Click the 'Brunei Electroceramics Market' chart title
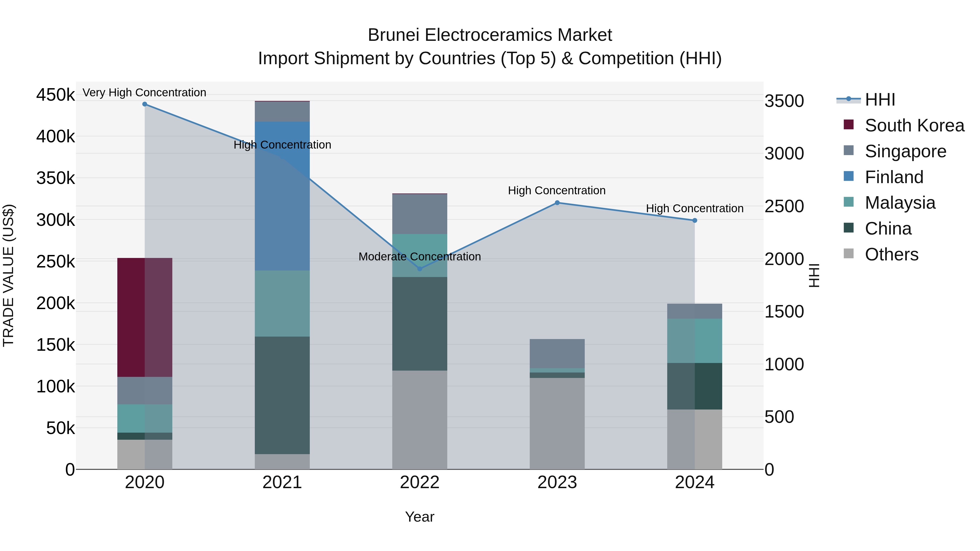 (x=490, y=35)
